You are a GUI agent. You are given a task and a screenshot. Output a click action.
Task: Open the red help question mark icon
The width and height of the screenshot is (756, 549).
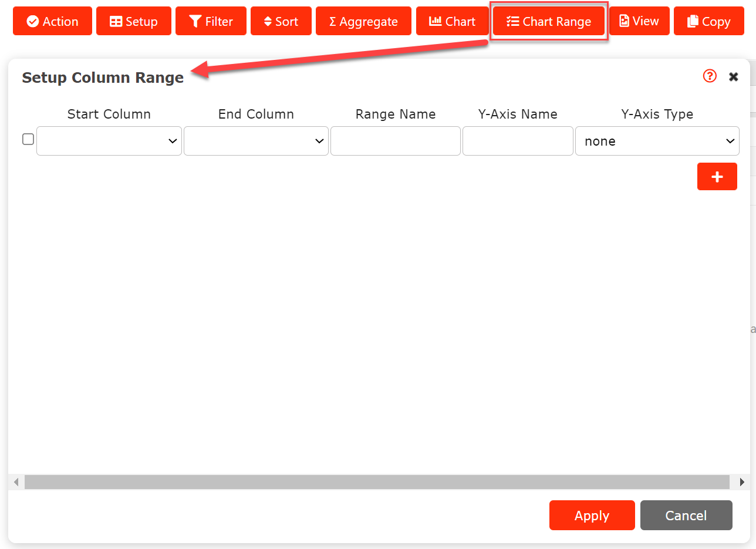coord(710,76)
